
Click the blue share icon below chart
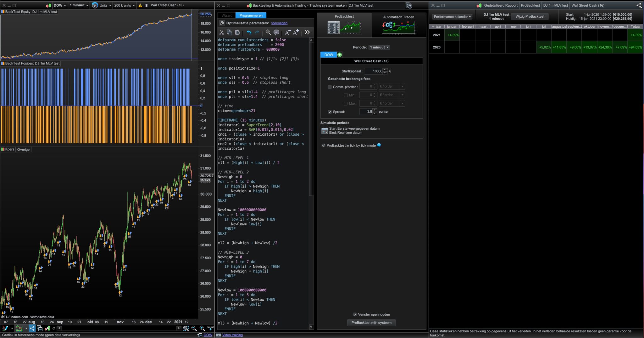[x=32, y=328]
